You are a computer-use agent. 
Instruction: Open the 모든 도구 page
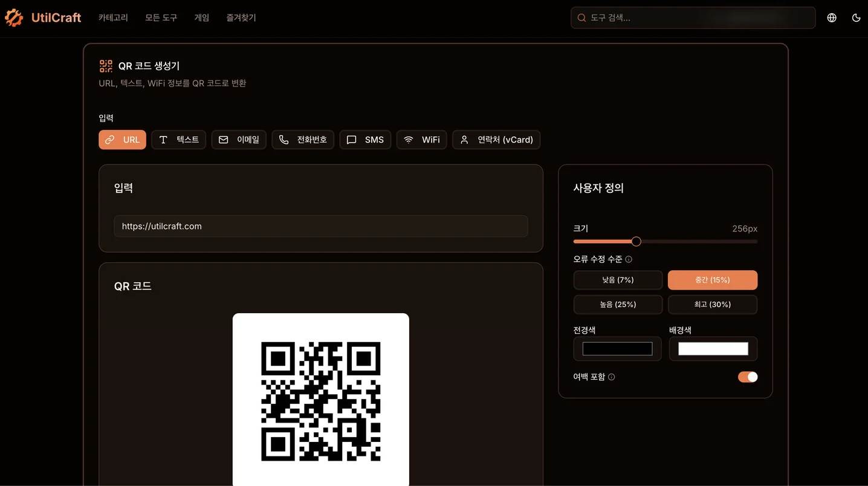click(x=161, y=18)
